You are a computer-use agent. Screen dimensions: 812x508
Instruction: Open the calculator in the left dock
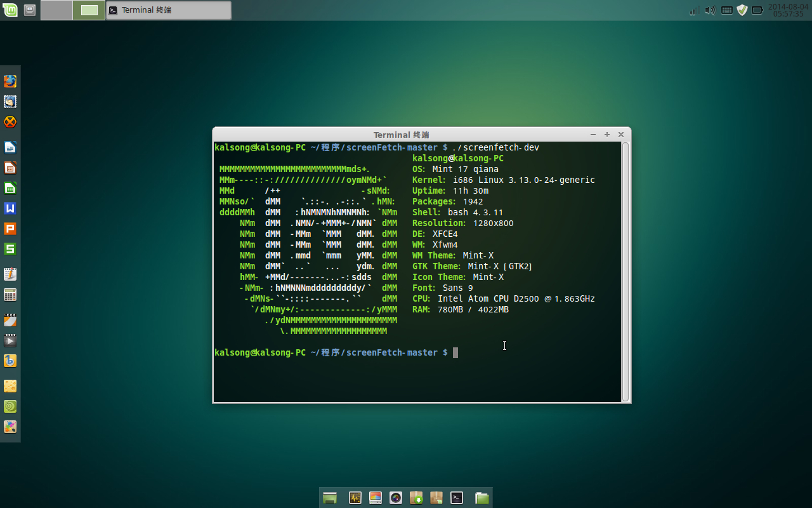(10, 295)
